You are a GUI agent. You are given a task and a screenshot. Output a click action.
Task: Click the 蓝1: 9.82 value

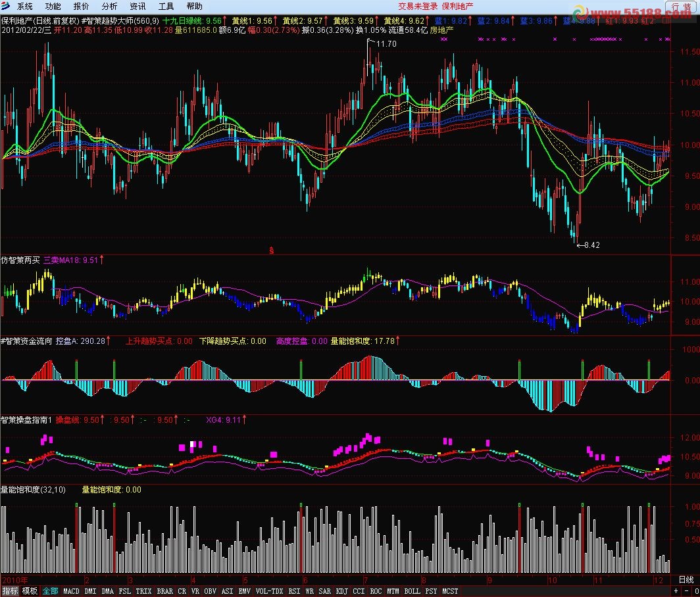[x=451, y=20]
